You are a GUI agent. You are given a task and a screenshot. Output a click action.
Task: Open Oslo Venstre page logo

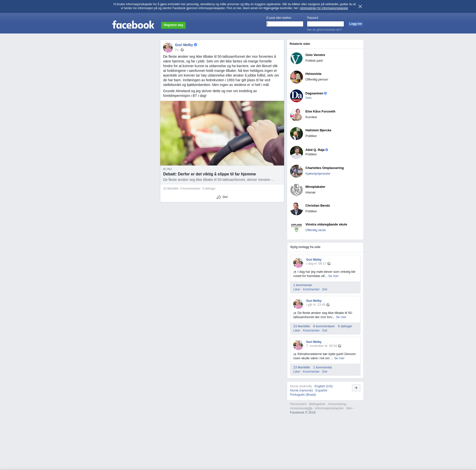[296, 58]
